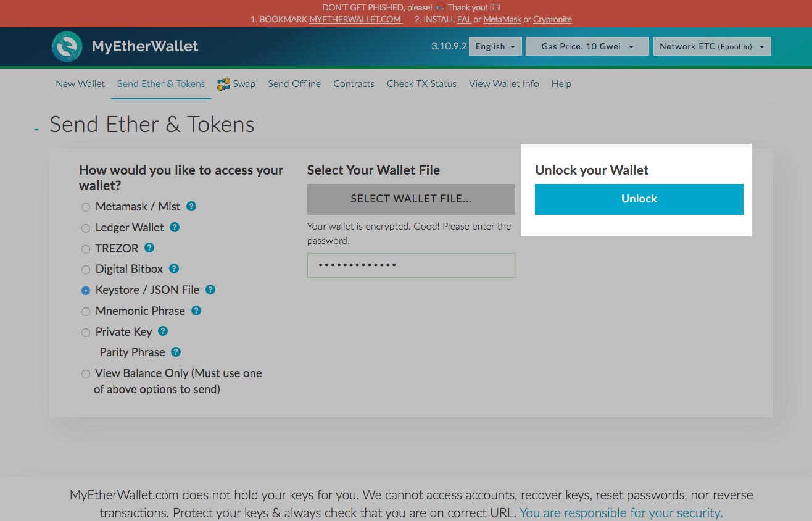Click the MyEtherWallet logo icon
Image resolution: width=812 pixels, height=521 pixels.
click(67, 47)
